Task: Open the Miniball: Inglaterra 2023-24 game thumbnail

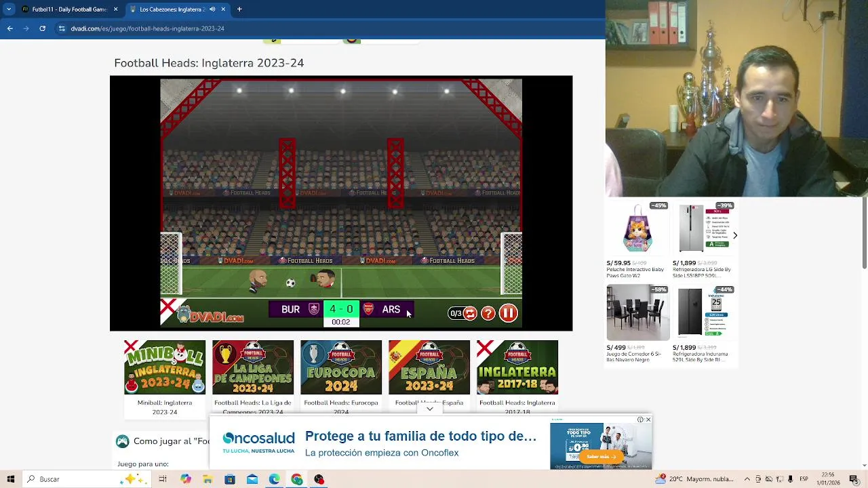Action: 165,367
